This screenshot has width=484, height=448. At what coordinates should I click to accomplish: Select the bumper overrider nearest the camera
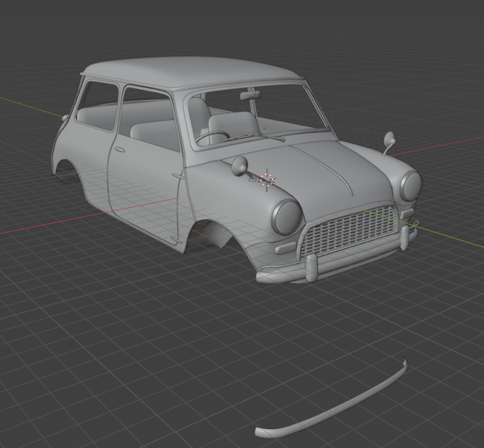point(312,268)
